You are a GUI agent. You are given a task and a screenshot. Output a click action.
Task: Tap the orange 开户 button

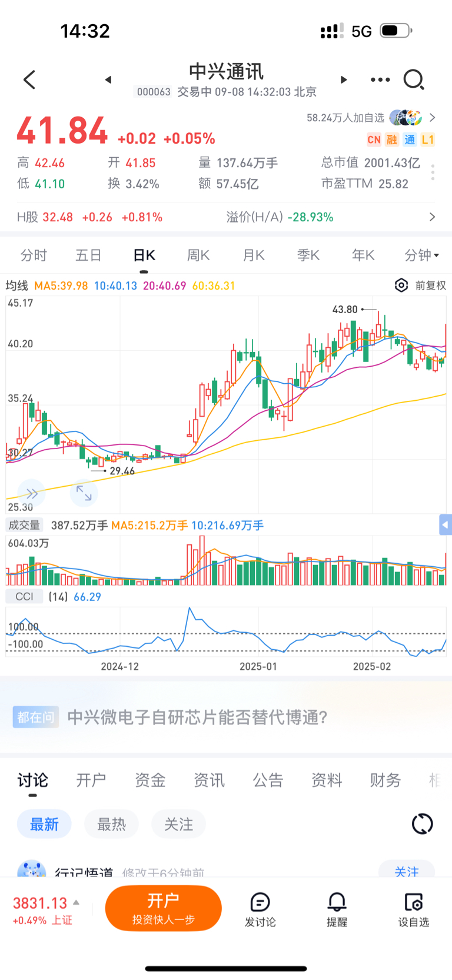coord(164,908)
